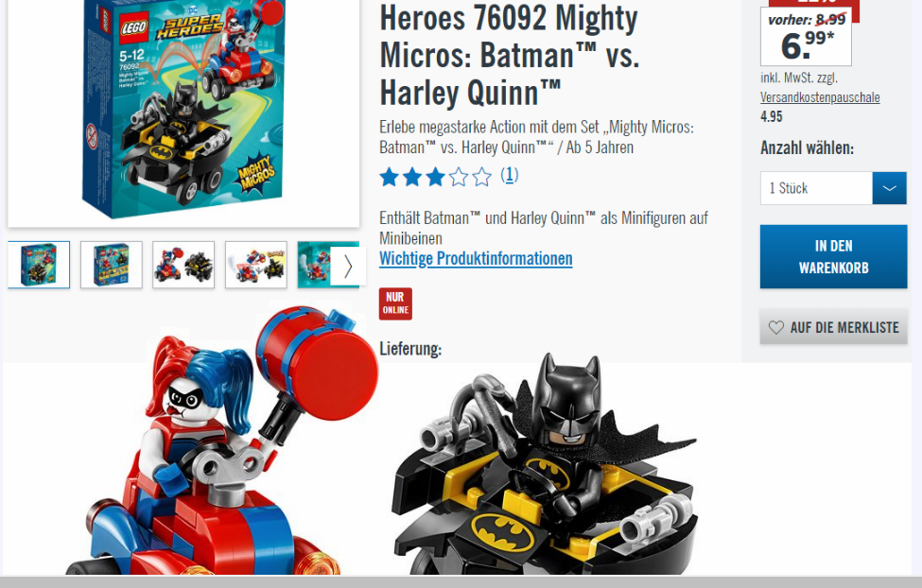Select the fourth action scene thumbnail
Screen dimensions: 922x588
coord(255,265)
